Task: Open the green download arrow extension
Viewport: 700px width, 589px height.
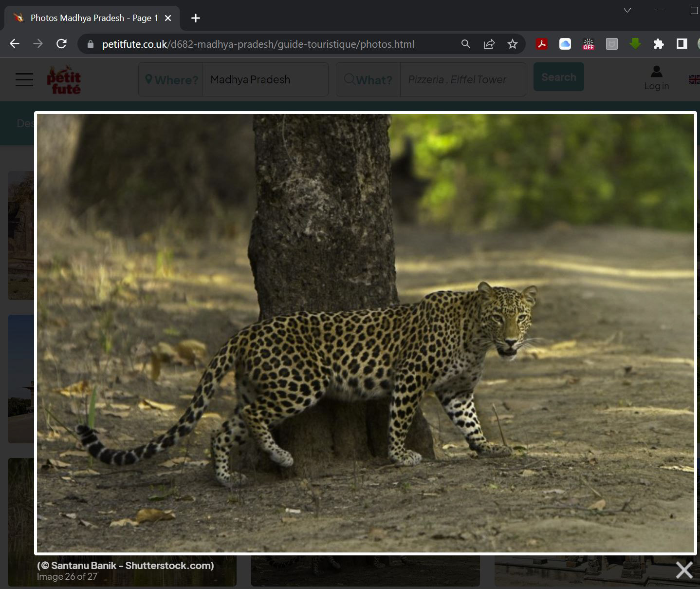Action: 635,44
